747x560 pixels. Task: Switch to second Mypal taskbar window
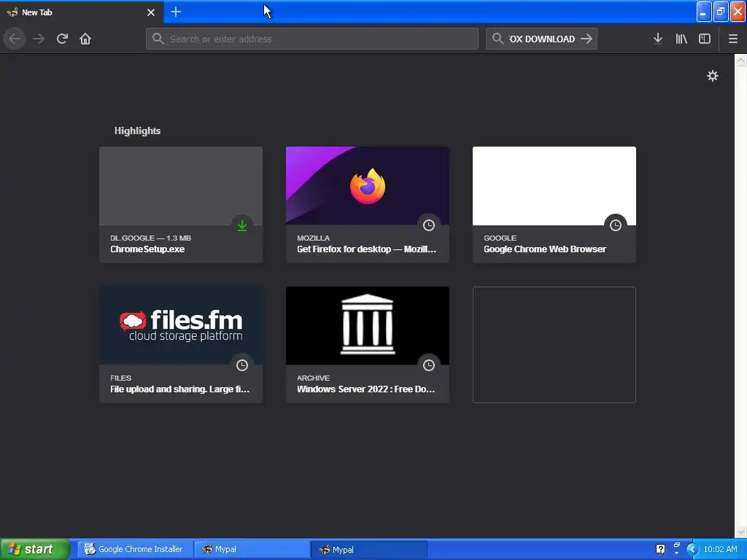(368, 550)
